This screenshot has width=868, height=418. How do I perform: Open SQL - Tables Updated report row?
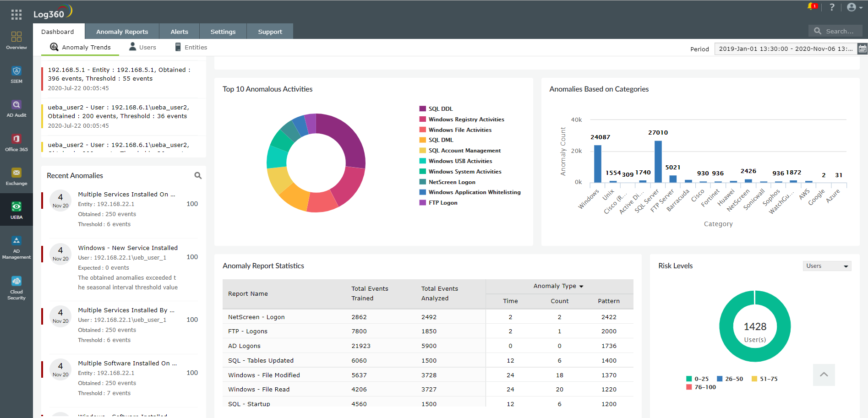(428, 360)
